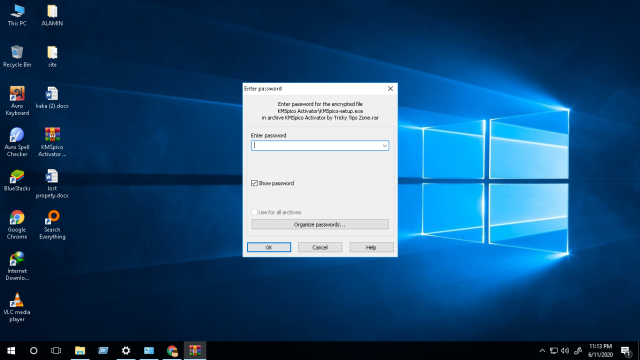This screenshot has width=640, height=360.
Task: Open Settings gear in taskbar
Action: (126, 351)
